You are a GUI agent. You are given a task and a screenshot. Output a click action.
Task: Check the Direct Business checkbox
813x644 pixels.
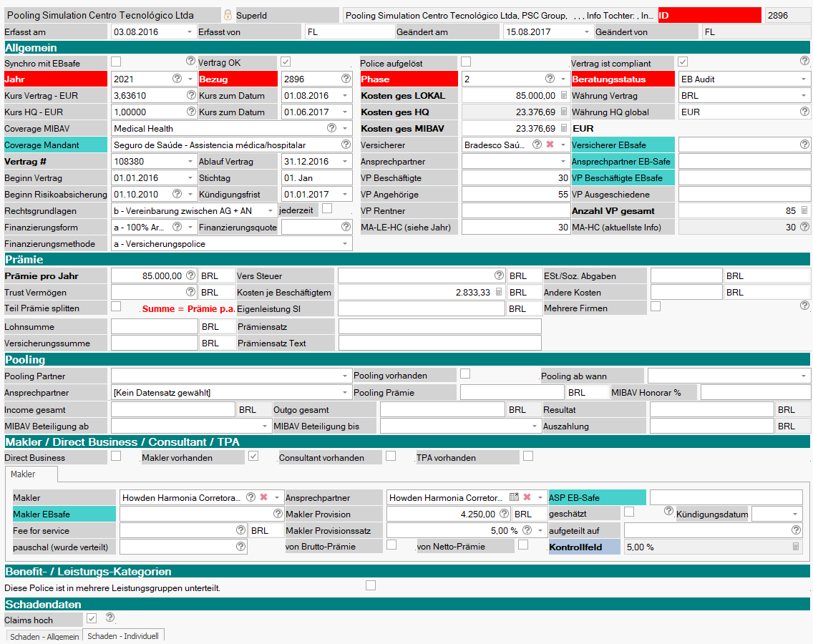(x=116, y=456)
